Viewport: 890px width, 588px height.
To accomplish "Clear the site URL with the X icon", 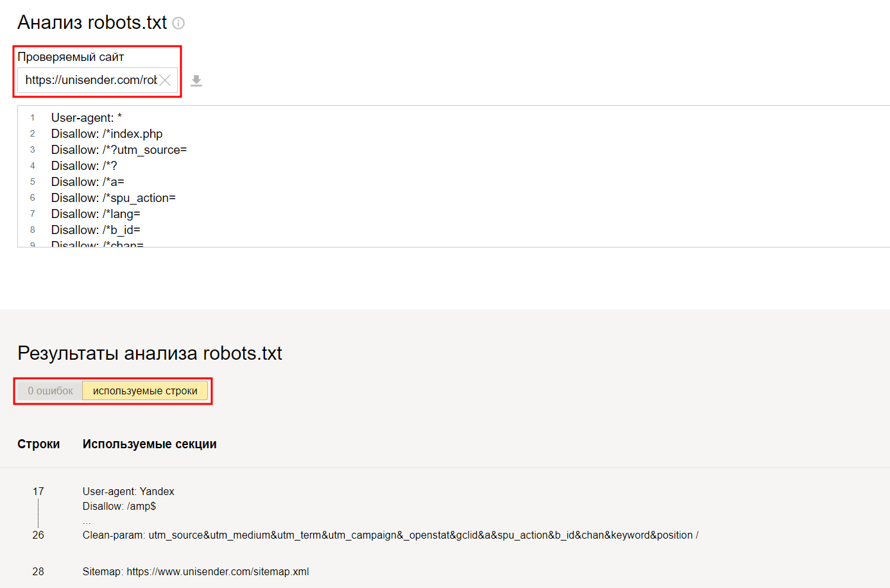I will pos(166,80).
